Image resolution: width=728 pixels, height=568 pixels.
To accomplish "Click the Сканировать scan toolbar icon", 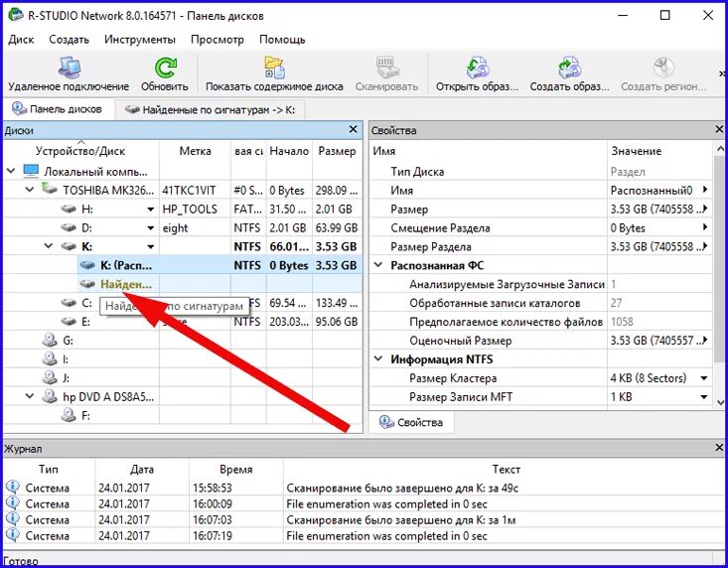I will tap(387, 68).
